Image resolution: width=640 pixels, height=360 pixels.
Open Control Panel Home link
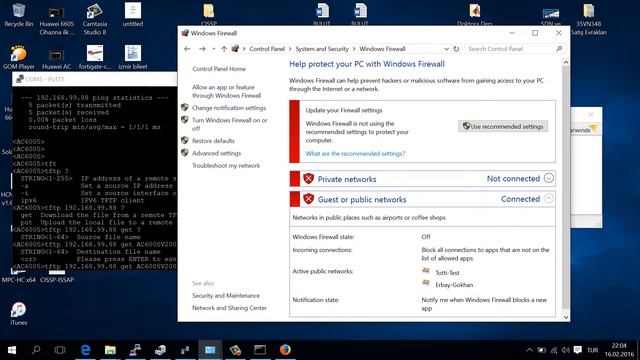pos(219,69)
